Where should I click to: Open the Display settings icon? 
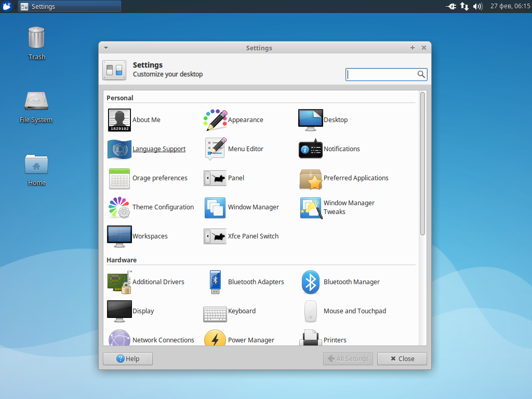pyautogui.click(x=119, y=311)
